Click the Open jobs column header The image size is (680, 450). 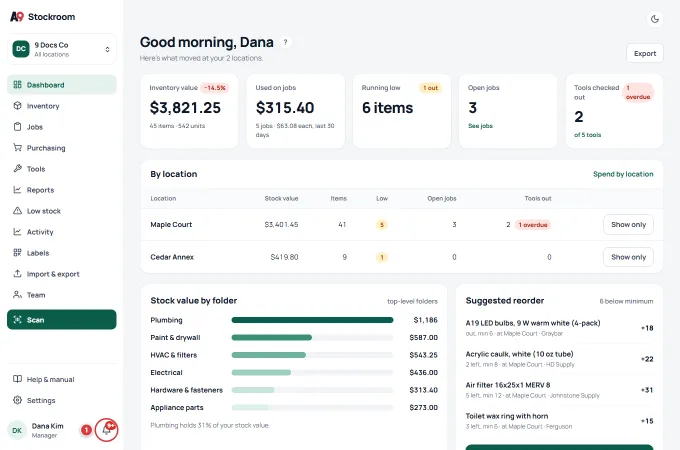tap(441, 199)
